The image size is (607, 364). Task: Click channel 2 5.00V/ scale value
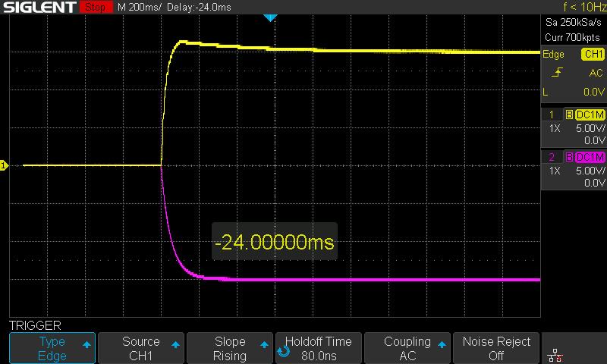[x=590, y=171]
